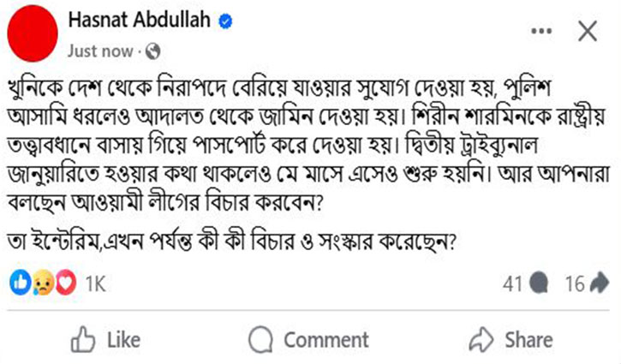Open the "Just now" post timestamp
The width and height of the screenshot is (621, 364).
pos(101,51)
